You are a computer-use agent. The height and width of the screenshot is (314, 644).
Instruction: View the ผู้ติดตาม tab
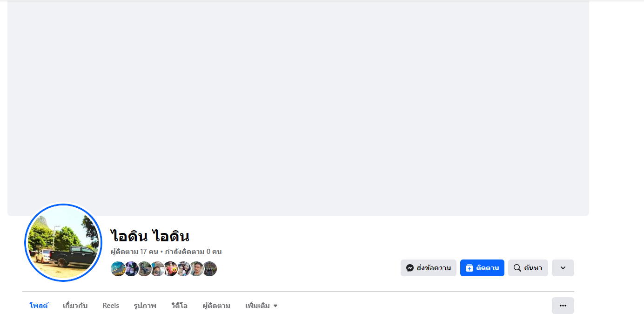216,306
